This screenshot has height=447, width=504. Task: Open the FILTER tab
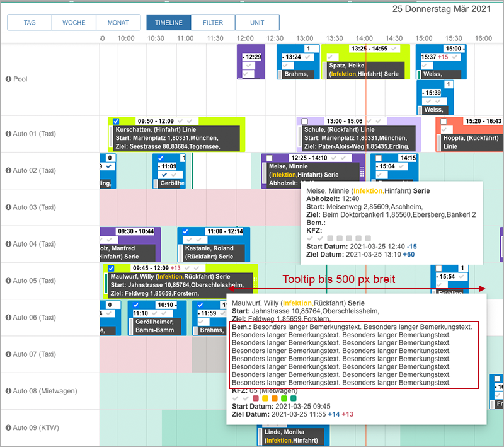tap(213, 23)
